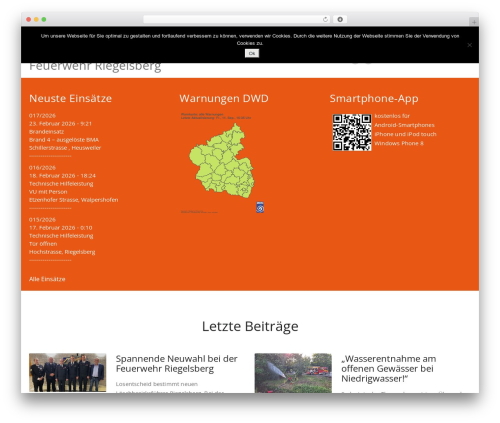The height and width of the screenshot is (423, 500).
Task: Click 'kostenlos für' text beside QR code
Action: [392, 116]
